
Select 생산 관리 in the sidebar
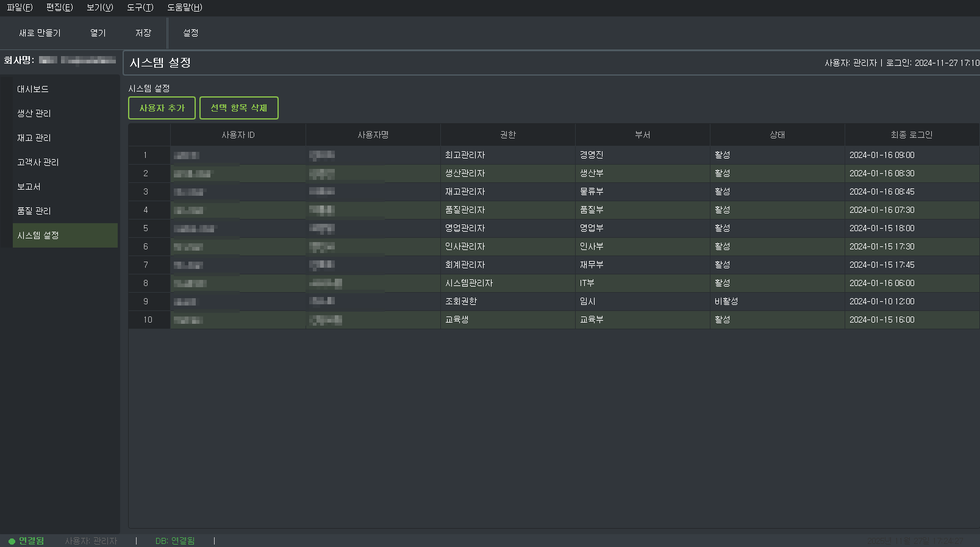34,113
